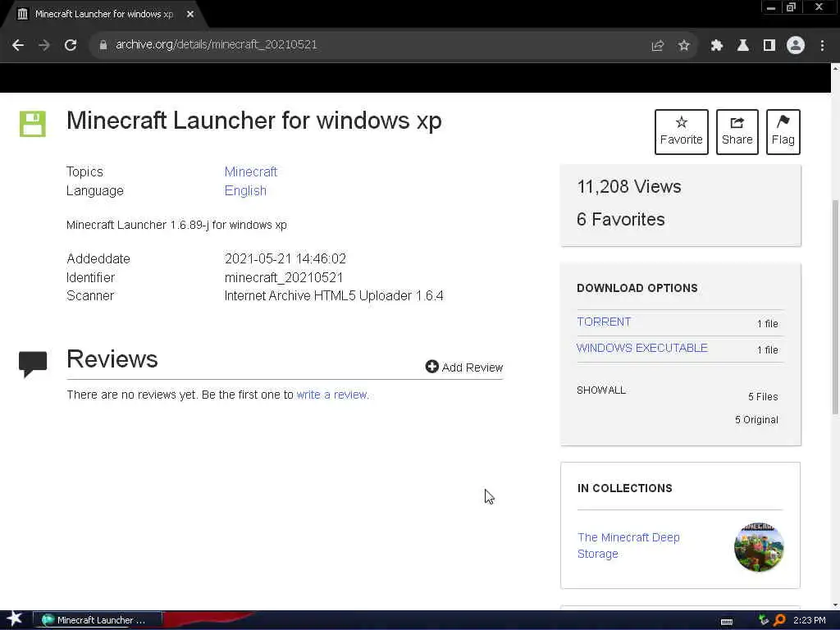Open the share this page icon in address bar
The image size is (840, 630).
click(x=658, y=46)
